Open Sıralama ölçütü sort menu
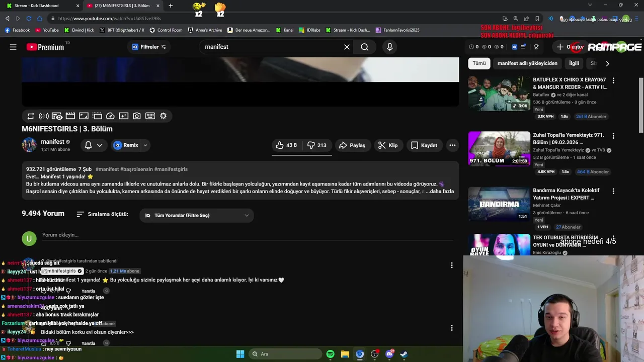644x362 pixels. [102, 214]
